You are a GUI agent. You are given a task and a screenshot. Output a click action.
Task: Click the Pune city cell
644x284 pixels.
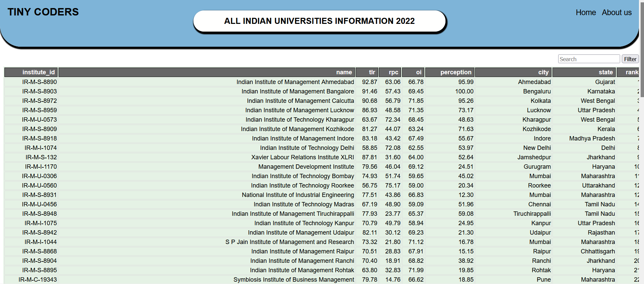tap(513, 280)
